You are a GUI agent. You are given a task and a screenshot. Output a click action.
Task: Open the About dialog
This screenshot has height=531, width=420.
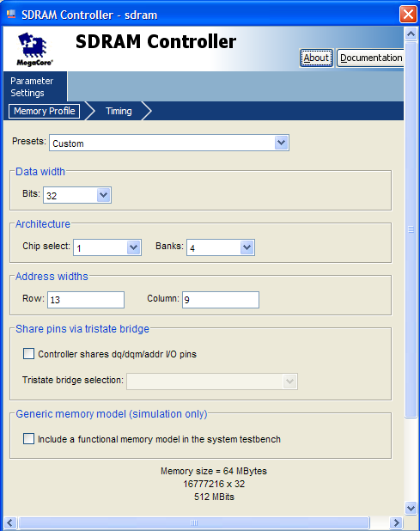click(316, 58)
